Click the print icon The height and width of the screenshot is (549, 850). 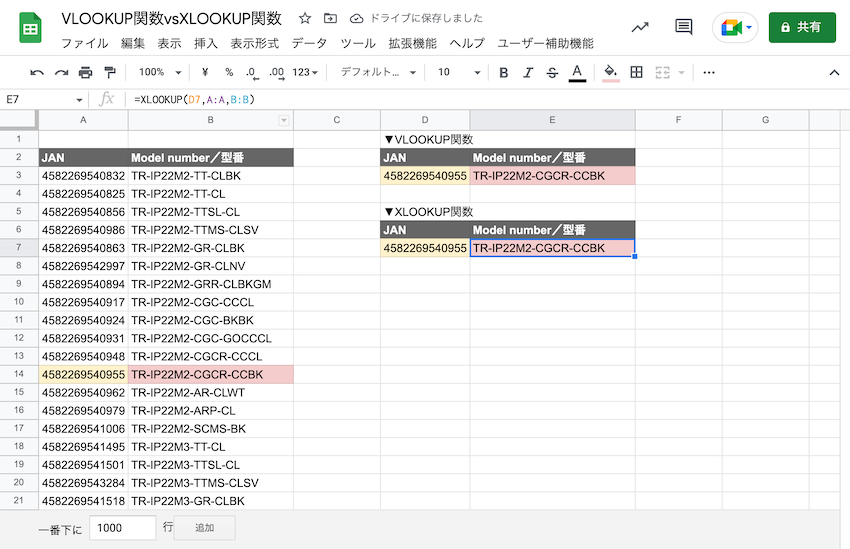[85, 72]
